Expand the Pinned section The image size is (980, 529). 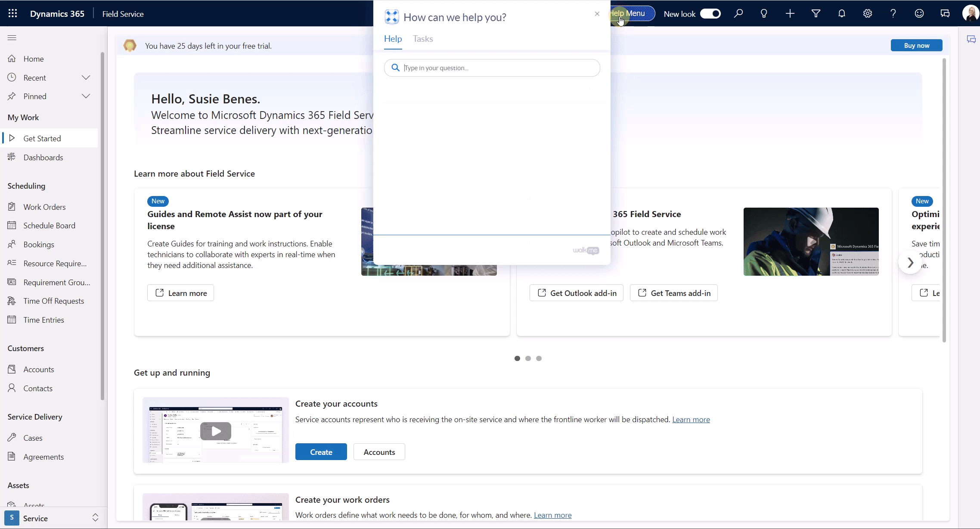click(86, 96)
